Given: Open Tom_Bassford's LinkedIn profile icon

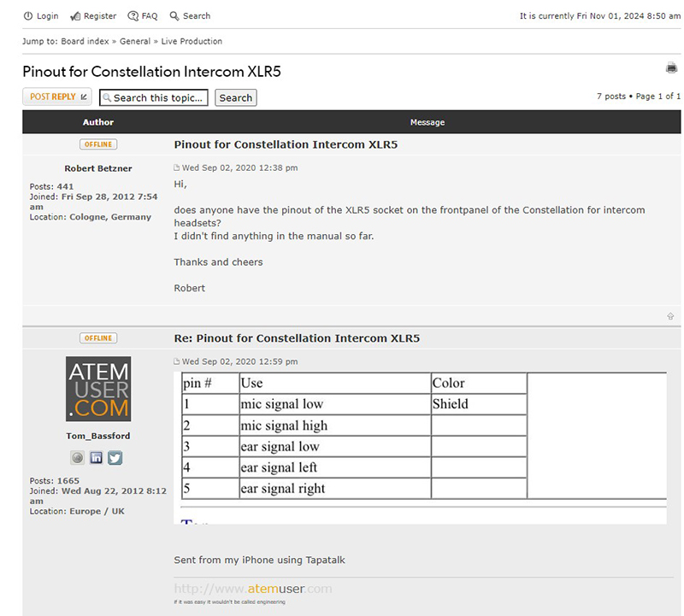Looking at the screenshot, I should pyautogui.click(x=97, y=458).
